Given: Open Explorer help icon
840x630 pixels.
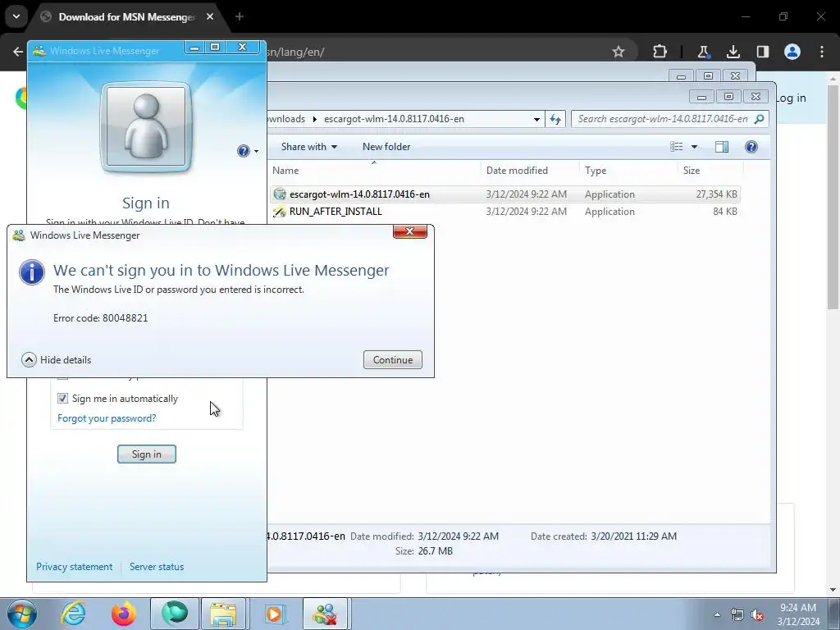Looking at the screenshot, I should click(x=751, y=147).
